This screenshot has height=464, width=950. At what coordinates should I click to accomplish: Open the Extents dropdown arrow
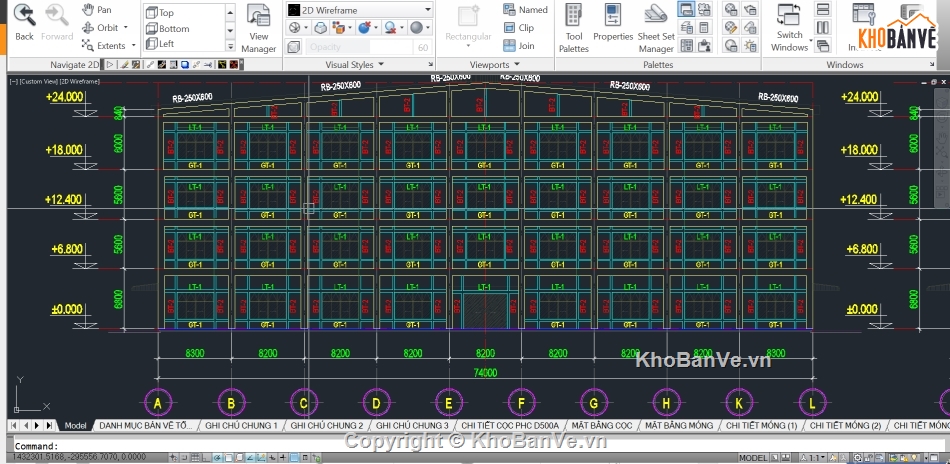133,45
